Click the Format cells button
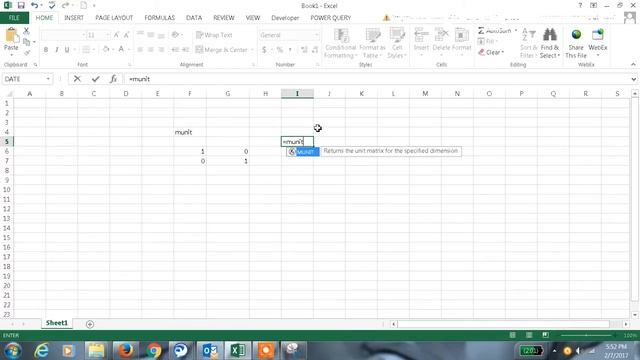The height and width of the screenshot is (360, 640). [461, 43]
